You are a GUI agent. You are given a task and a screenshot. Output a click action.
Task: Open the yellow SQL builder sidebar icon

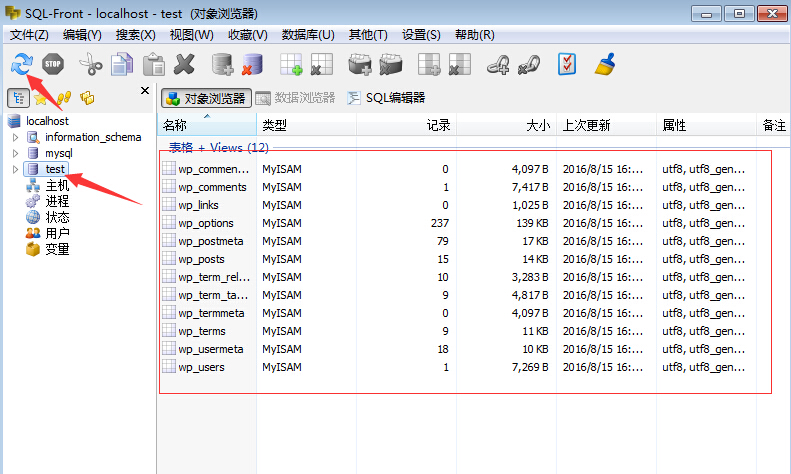87,98
